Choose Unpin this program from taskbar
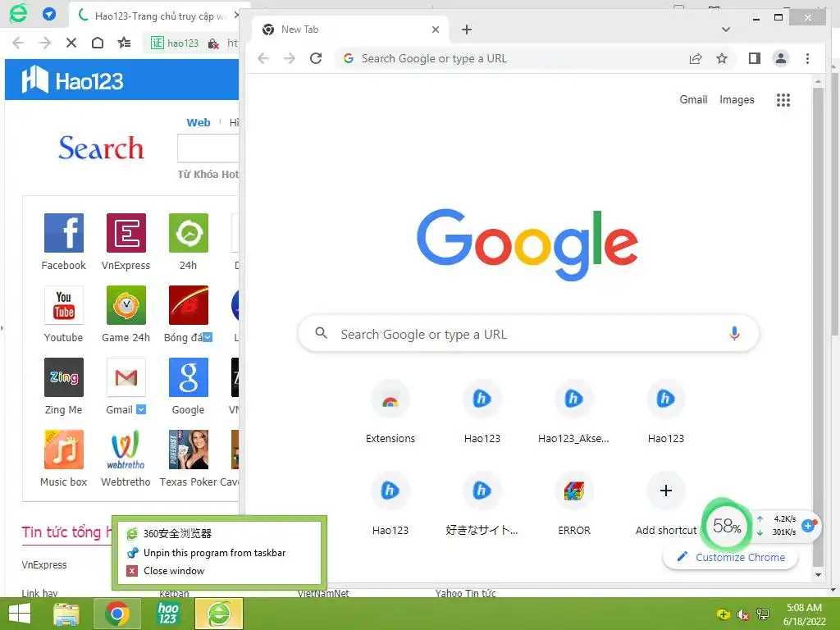This screenshot has width=840, height=630. pyautogui.click(x=218, y=552)
